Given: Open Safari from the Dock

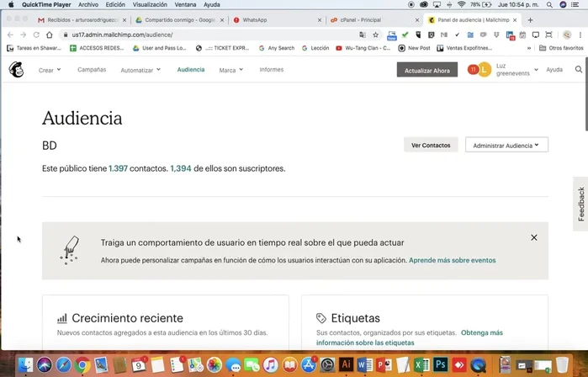Looking at the screenshot, I should point(63,364).
